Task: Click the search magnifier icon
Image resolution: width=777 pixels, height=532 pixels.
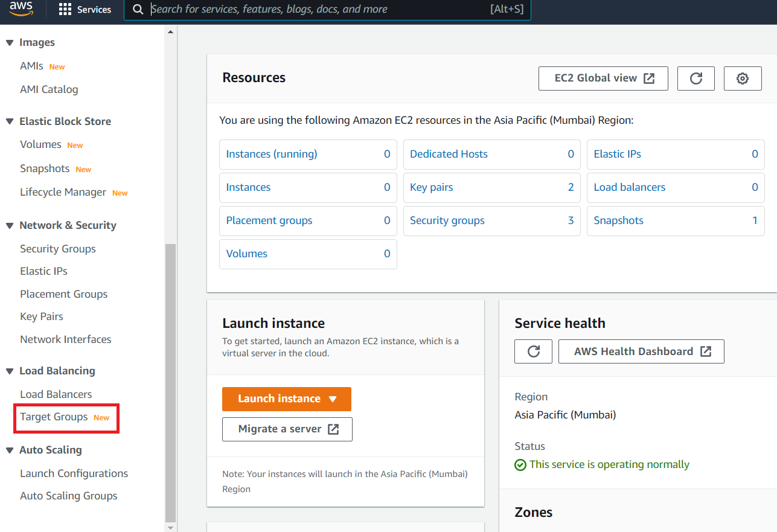Action: click(x=138, y=10)
